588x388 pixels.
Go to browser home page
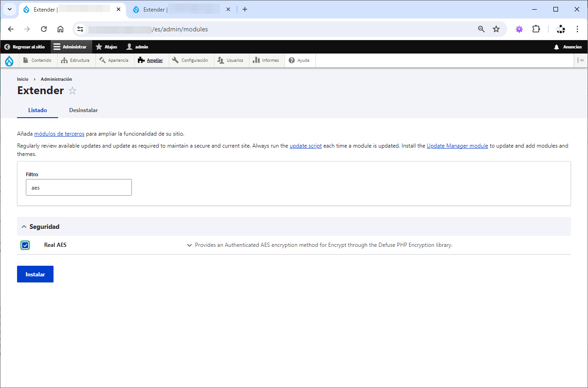coord(60,29)
